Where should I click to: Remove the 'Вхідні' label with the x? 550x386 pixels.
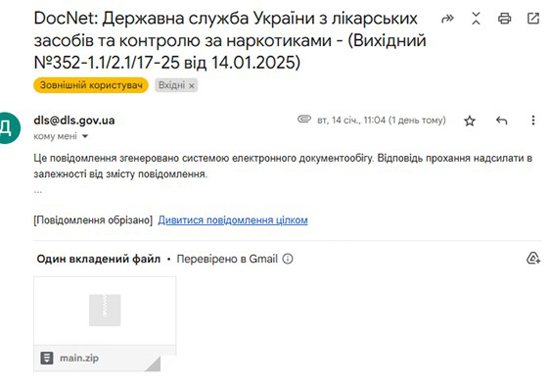[192, 85]
